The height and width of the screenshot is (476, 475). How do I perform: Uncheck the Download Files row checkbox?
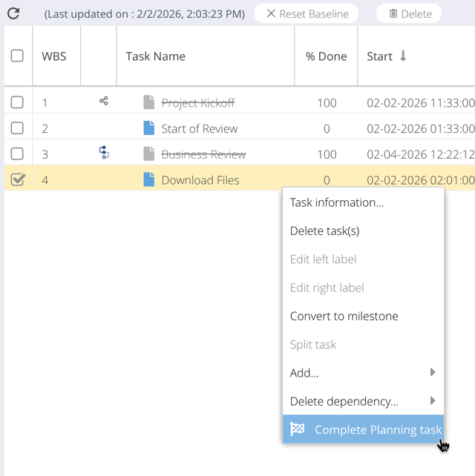click(18, 179)
